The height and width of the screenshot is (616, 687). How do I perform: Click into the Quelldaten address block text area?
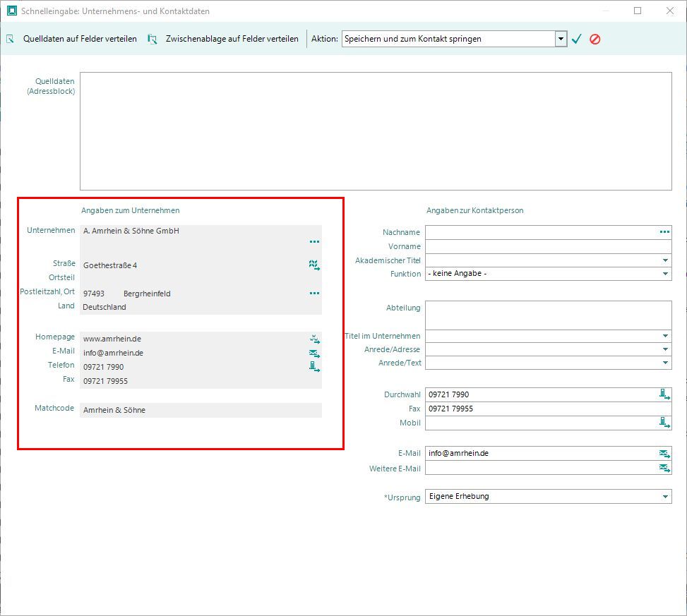pos(375,131)
